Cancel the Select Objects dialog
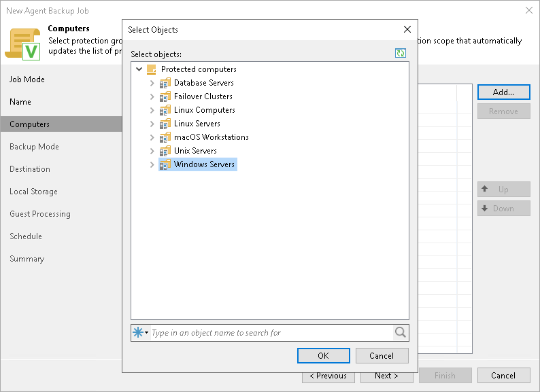This screenshot has width=540, height=392. coord(382,355)
